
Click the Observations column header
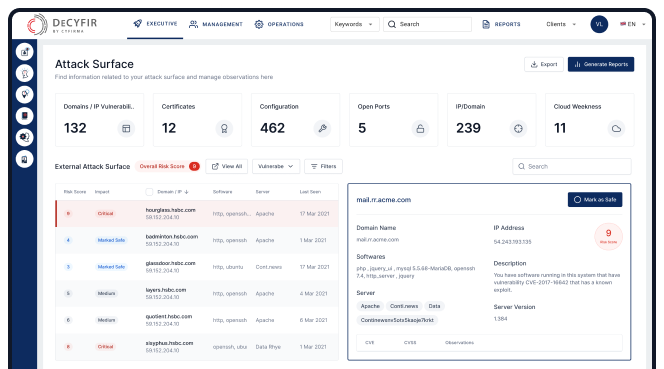[459, 342]
